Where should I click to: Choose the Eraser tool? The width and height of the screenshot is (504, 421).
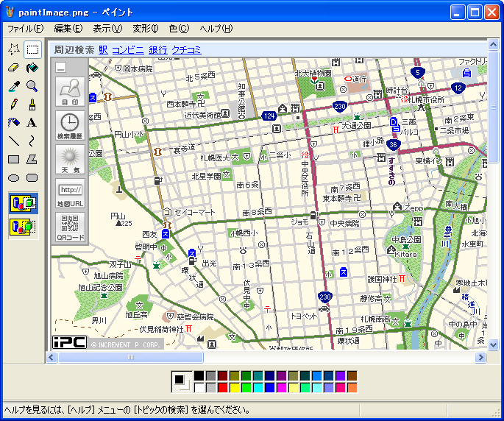tap(14, 68)
